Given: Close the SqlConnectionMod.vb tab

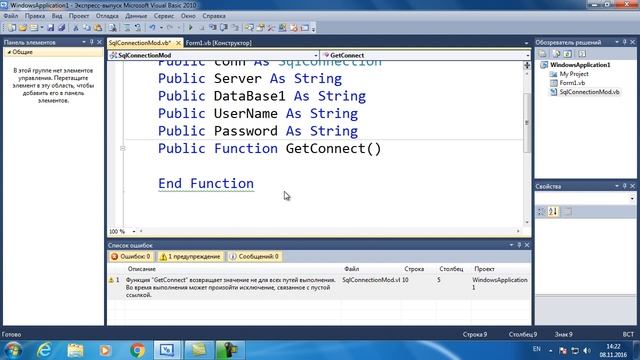Looking at the screenshot, I should [x=178, y=43].
